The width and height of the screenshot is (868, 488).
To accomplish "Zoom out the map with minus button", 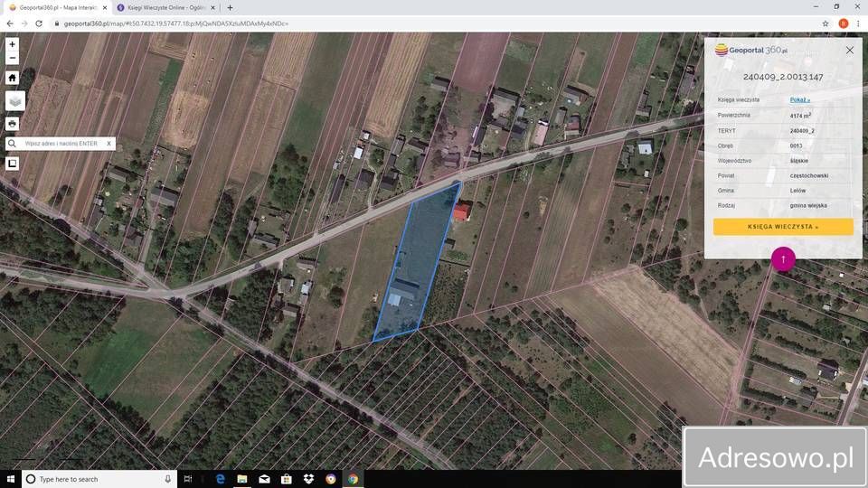I will point(12,58).
